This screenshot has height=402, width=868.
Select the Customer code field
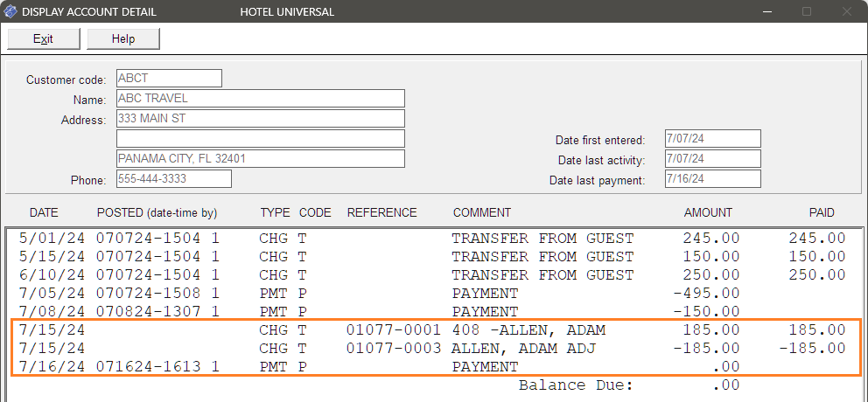pos(169,78)
